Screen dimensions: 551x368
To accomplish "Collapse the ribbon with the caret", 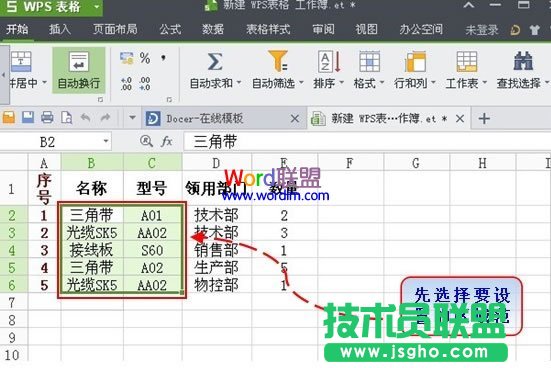I will [468, 5].
